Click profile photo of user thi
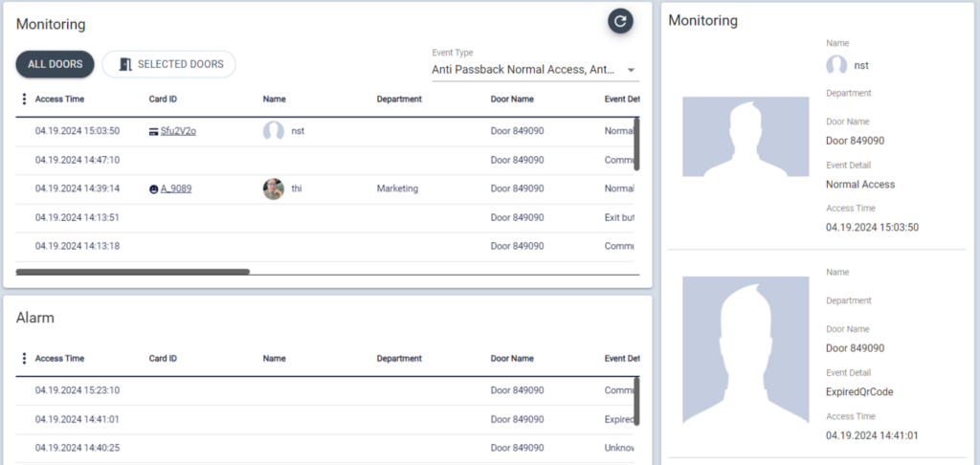 [274, 189]
